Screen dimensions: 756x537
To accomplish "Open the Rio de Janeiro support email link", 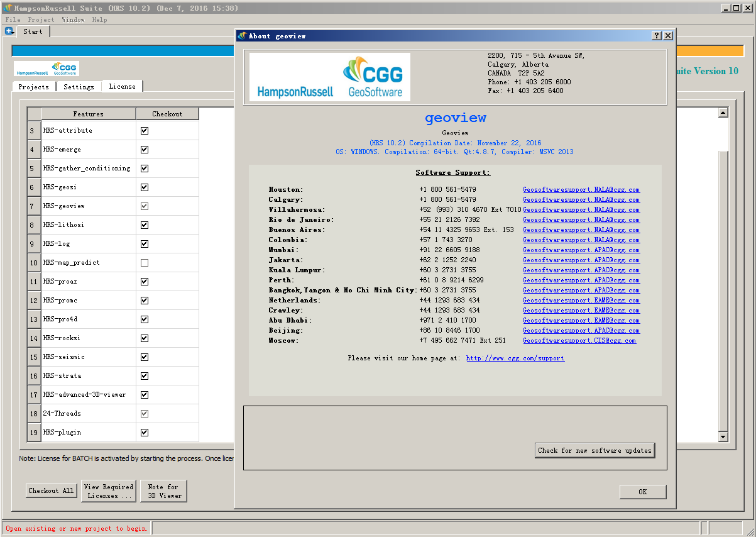I will point(581,220).
